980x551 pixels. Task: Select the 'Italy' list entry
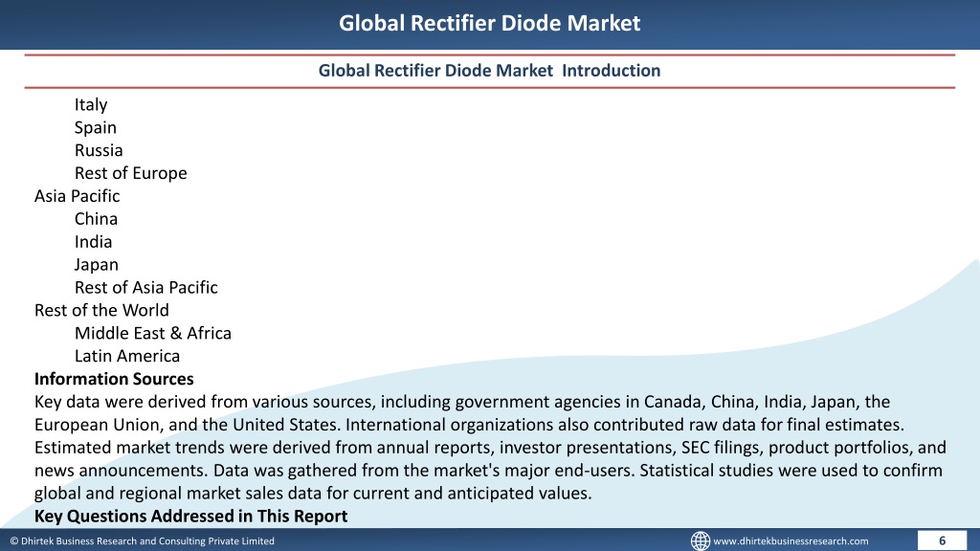coord(91,105)
